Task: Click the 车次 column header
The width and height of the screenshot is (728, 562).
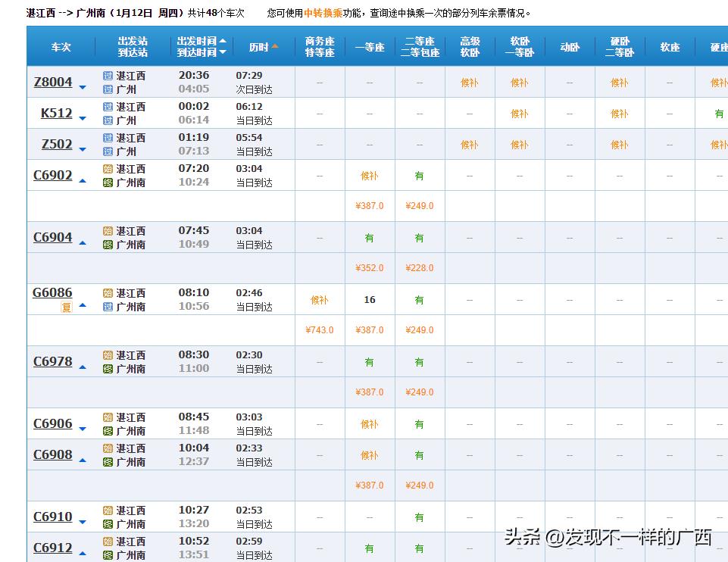Action: [61, 47]
